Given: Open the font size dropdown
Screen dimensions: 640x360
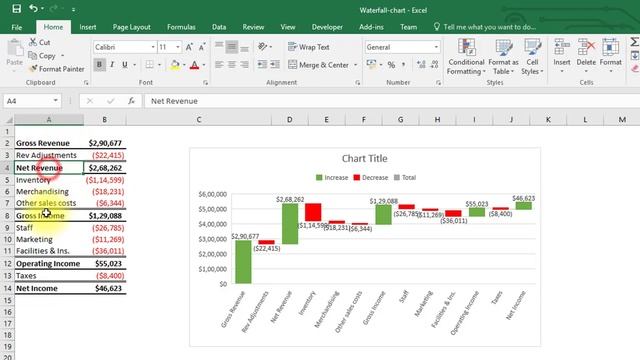Looking at the screenshot, I should coord(178,47).
